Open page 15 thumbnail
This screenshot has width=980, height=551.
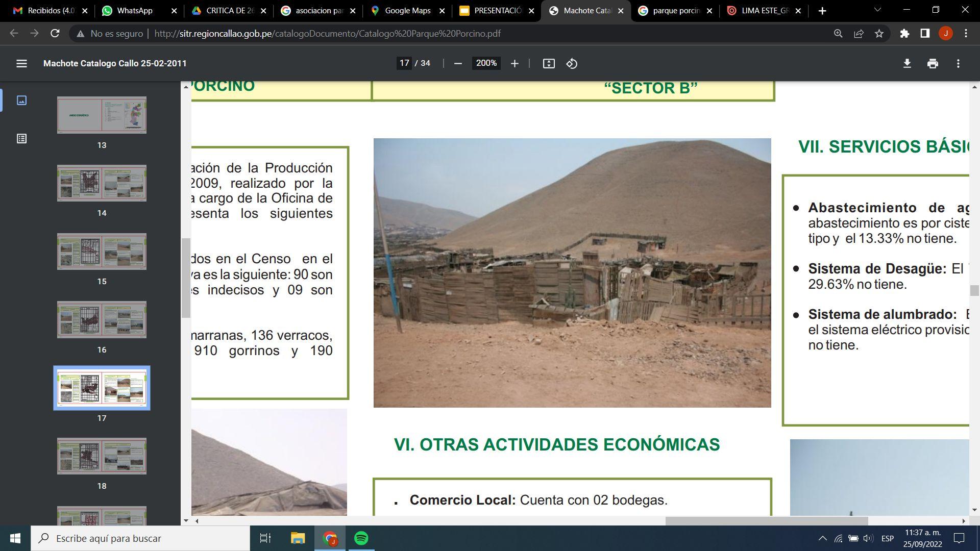pyautogui.click(x=102, y=252)
